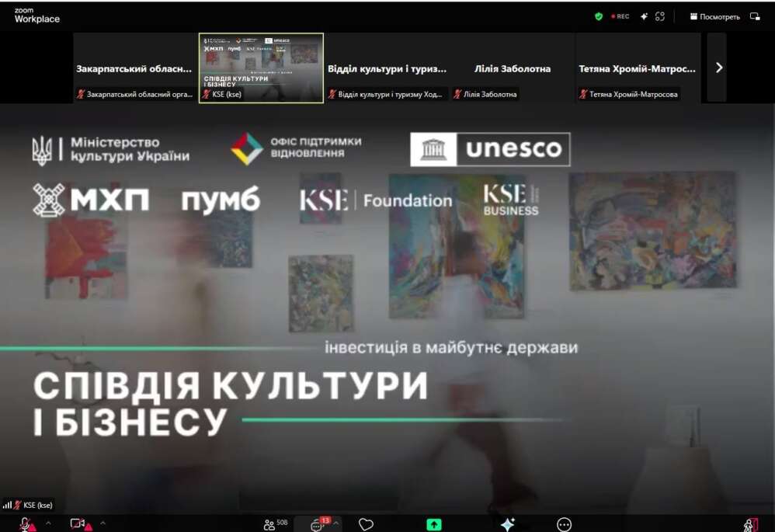Viewport: 775px width, 532px height.
Task: Open the Посмотреть view menu
Action: (x=714, y=16)
